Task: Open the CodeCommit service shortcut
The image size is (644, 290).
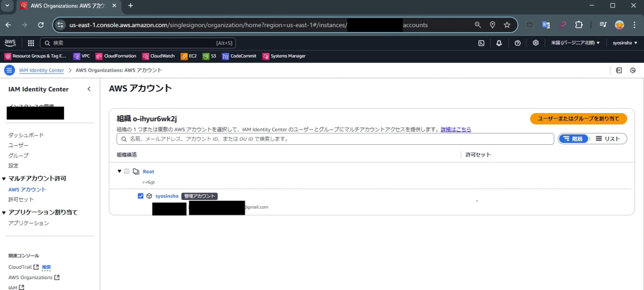Action: [x=239, y=56]
